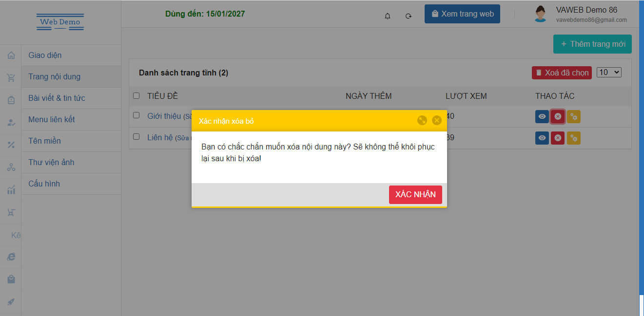Toggle the select-all checkbox next to TIÊU ĐỀ

(x=137, y=96)
